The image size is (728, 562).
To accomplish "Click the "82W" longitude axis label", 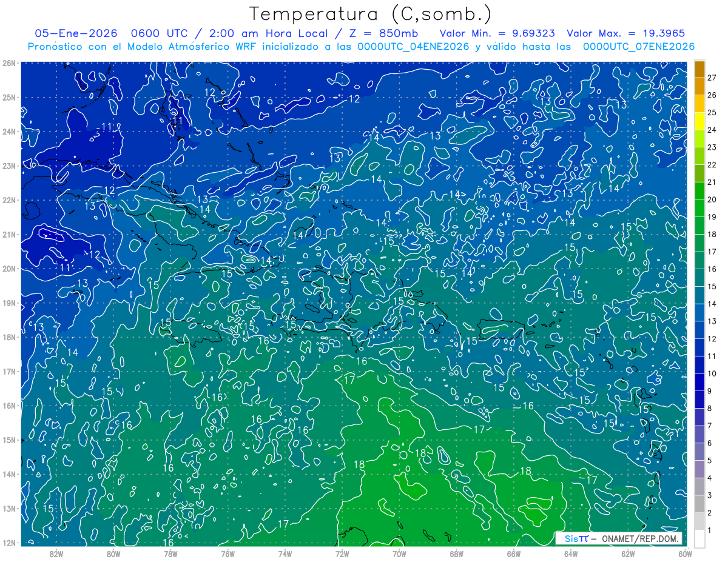I will (x=56, y=554).
